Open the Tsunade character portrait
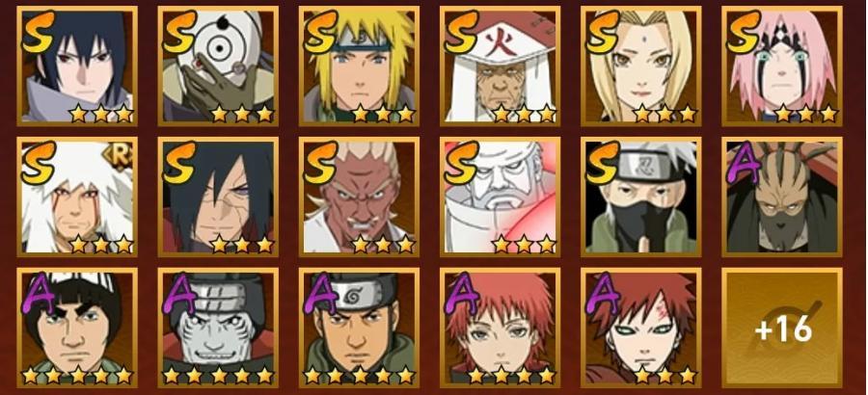868x395 pixels. tap(641, 66)
